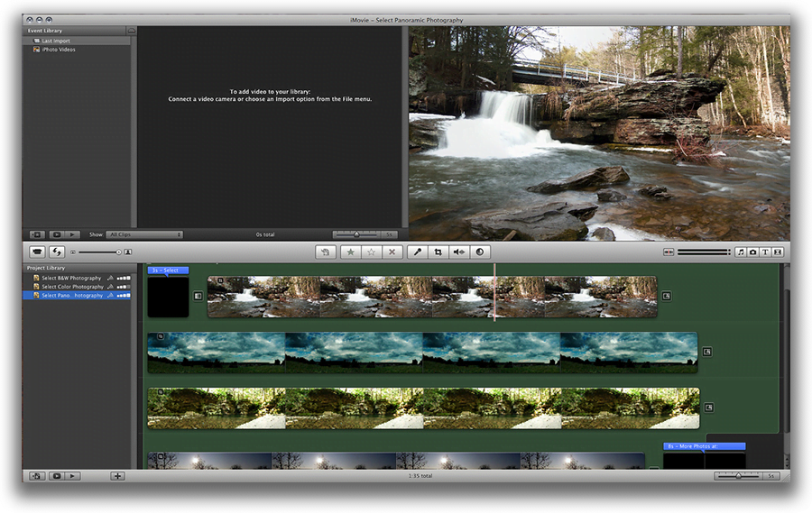
Task: Select the black title clip at project start
Action: pos(169,297)
